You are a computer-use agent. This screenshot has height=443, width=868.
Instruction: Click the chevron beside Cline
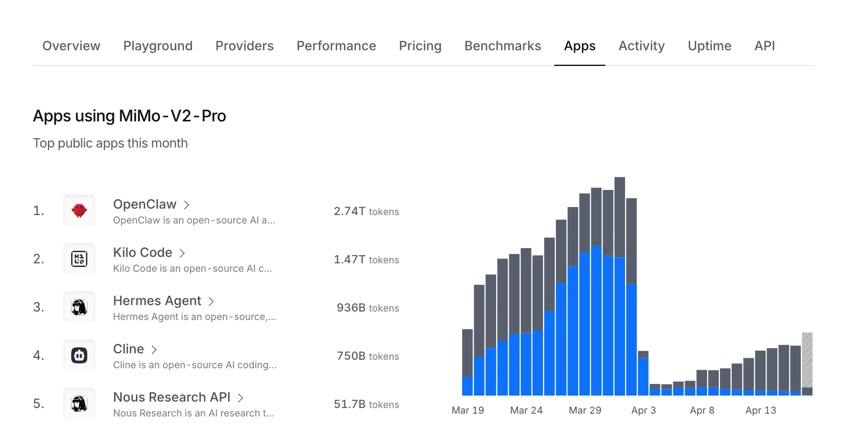click(x=154, y=350)
